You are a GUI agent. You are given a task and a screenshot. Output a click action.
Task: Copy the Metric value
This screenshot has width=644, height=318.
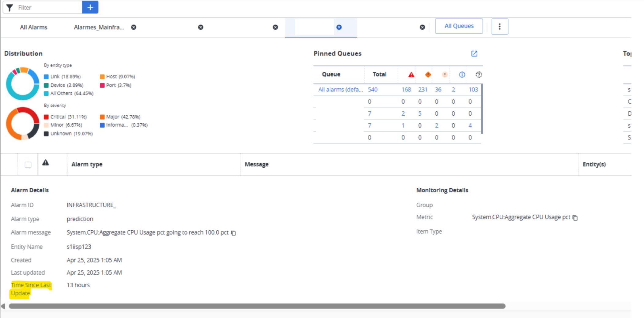pyautogui.click(x=575, y=218)
